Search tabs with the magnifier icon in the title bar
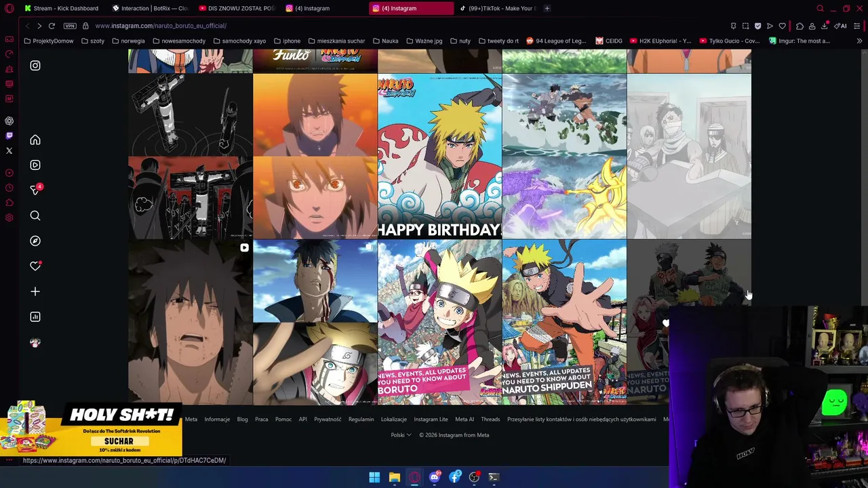This screenshot has width=868, height=488. coord(820,8)
